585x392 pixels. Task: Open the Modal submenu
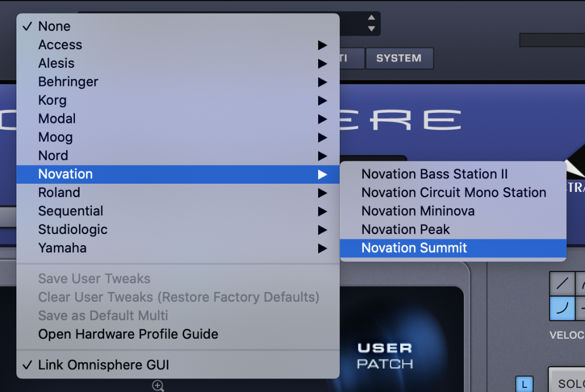[178, 119]
